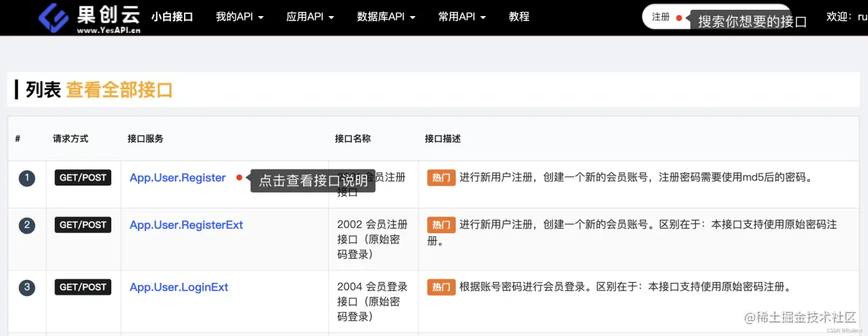Click the 热门 tag in the LoginExt row

pyautogui.click(x=441, y=287)
